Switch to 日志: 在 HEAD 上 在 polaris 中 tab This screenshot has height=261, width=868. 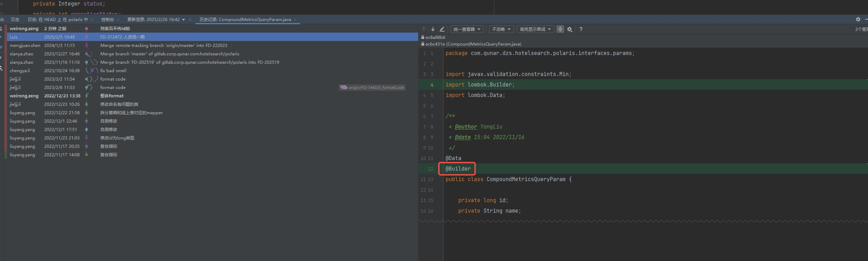(58, 20)
